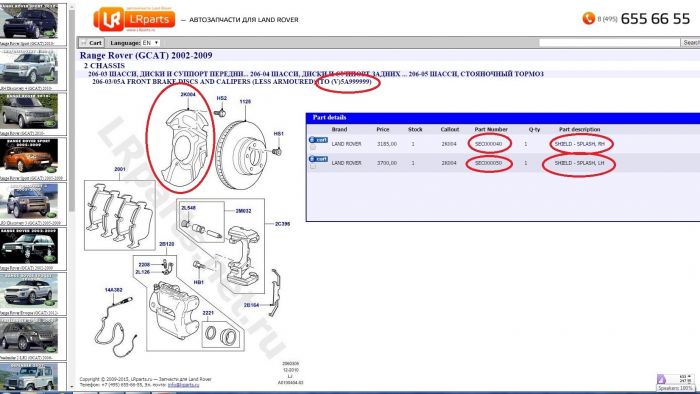Image resolution: width=700 pixels, height=394 pixels.
Task: Tick the checkbox for SHIELD - SPLASH, LH
Action: (313, 166)
